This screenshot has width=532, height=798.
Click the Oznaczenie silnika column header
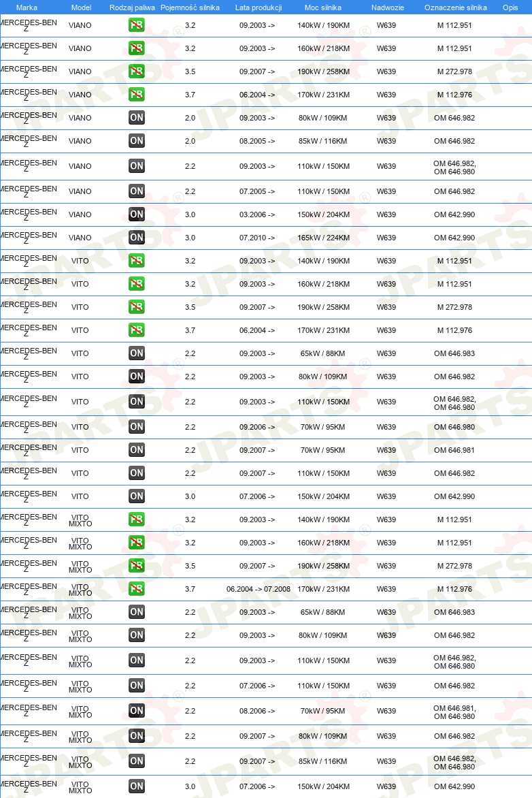tap(456, 7)
